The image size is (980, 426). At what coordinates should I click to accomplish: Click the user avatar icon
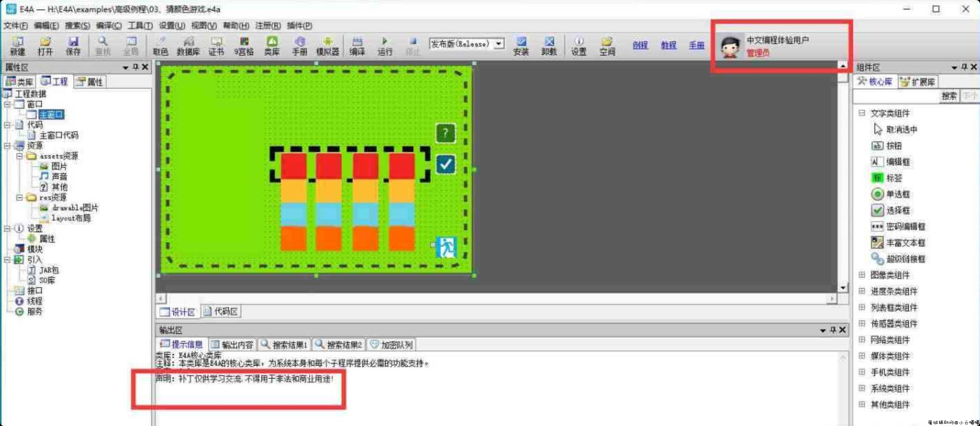[x=730, y=47]
